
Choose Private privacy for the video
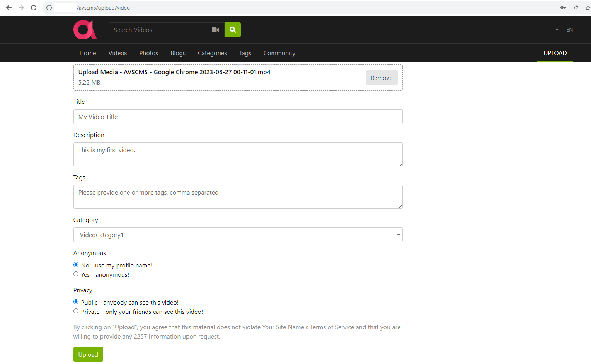76,311
